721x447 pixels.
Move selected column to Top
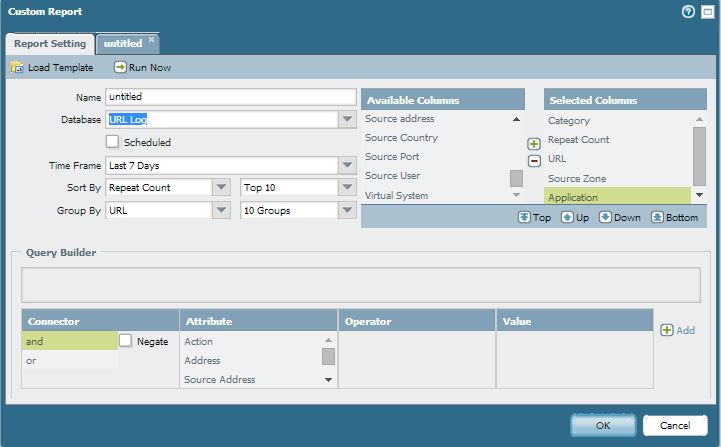coord(534,217)
